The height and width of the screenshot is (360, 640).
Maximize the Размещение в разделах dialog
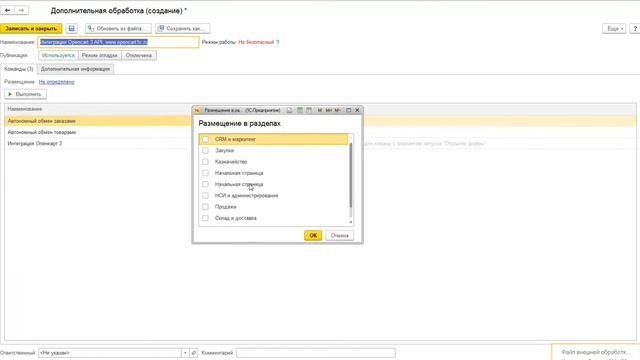point(349,110)
